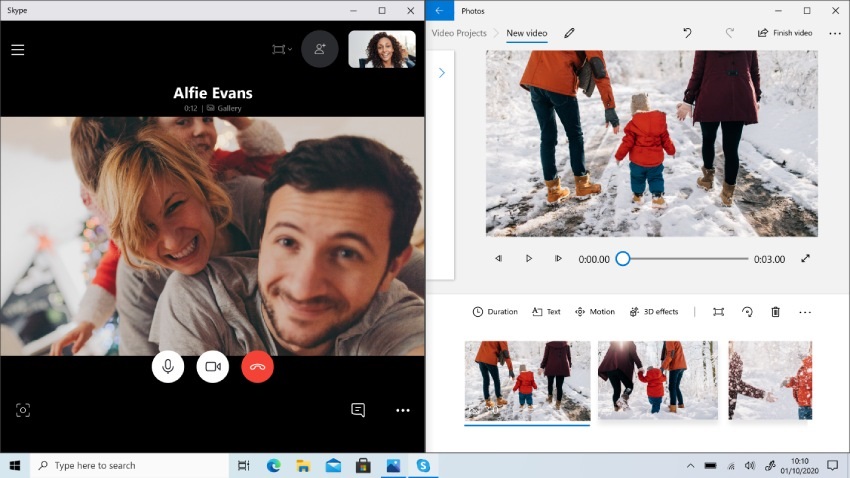Open more options ellipsis in Skype call

pos(403,410)
